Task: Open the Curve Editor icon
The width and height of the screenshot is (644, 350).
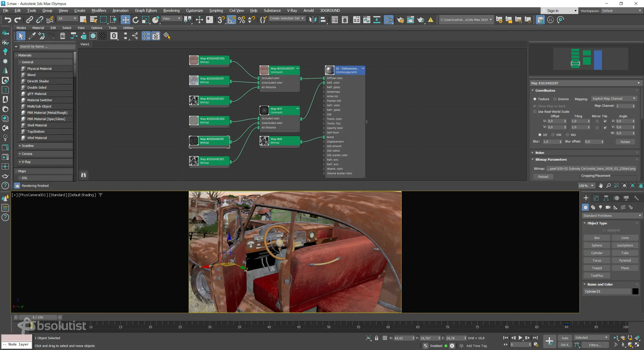Action: (367, 20)
